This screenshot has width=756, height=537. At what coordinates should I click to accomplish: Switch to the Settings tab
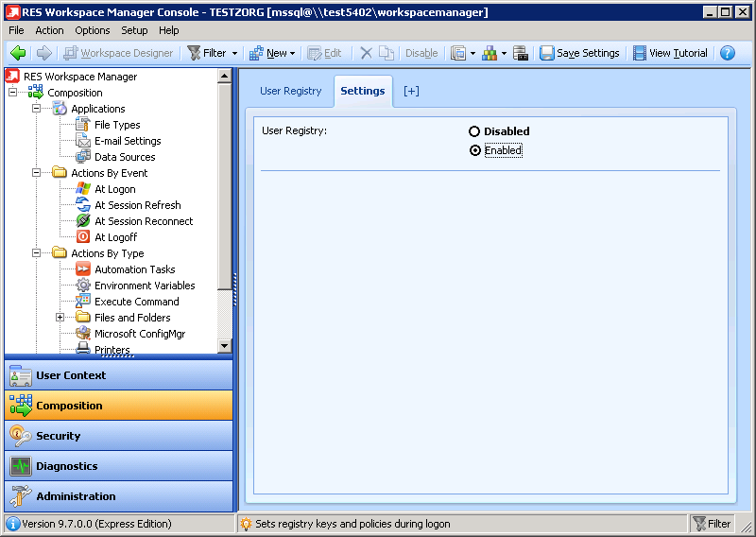click(x=363, y=91)
